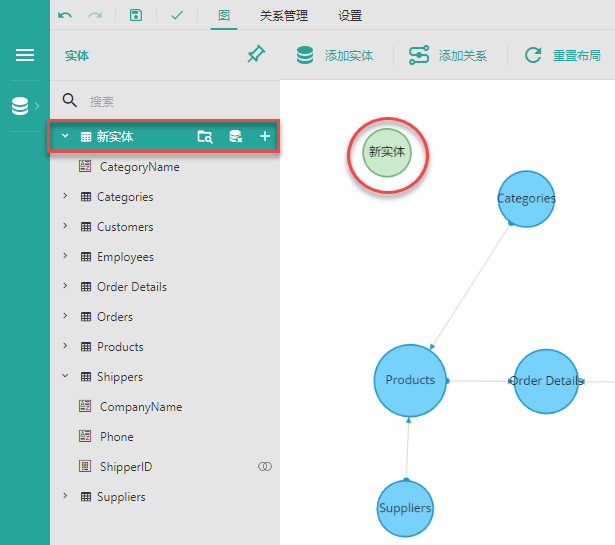Switch to the 关系管理 tab
This screenshot has width=615, height=545.
(284, 16)
